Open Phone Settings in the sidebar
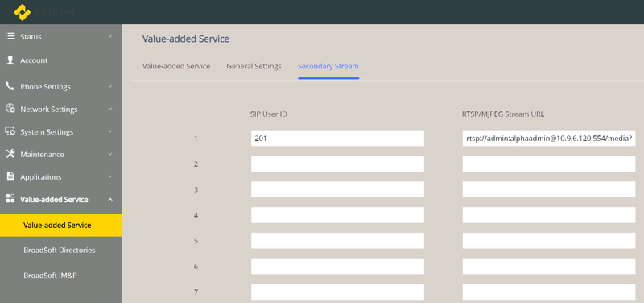The height and width of the screenshot is (303, 644). [x=46, y=87]
